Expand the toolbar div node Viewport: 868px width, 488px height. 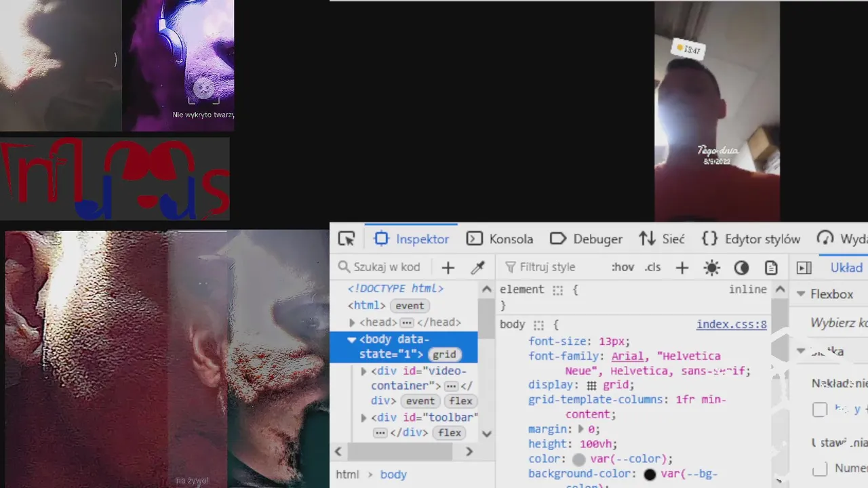pos(363,418)
